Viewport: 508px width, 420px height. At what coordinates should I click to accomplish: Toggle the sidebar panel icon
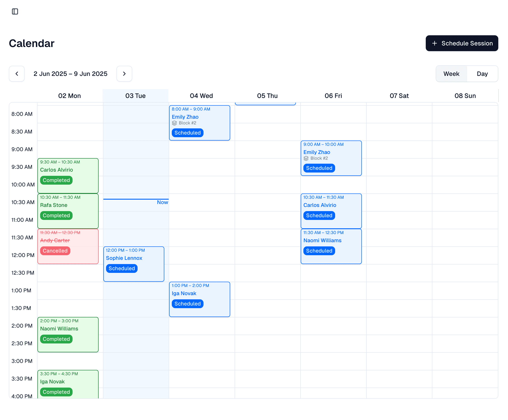15,11
